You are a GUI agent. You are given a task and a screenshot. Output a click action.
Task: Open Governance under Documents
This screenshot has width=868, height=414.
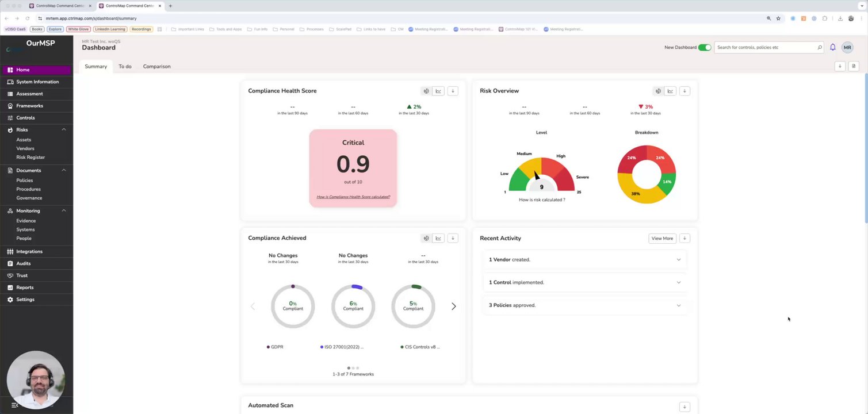point(29,198)
